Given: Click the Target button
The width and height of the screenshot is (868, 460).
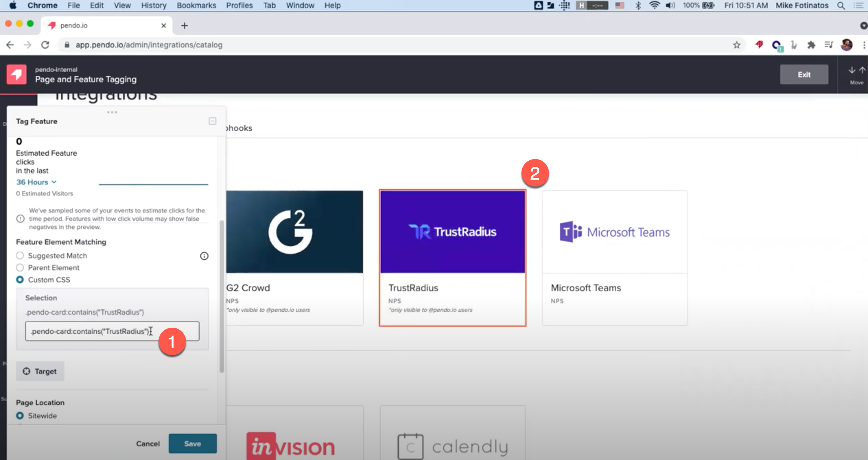Looking at the screenshot, I should click(40, 371).
